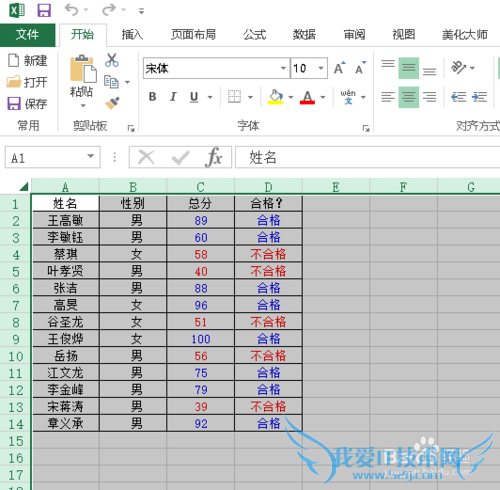Open the 文件 menu
Image resolution: width=500 pixels, height=490 pixels.
27,35
